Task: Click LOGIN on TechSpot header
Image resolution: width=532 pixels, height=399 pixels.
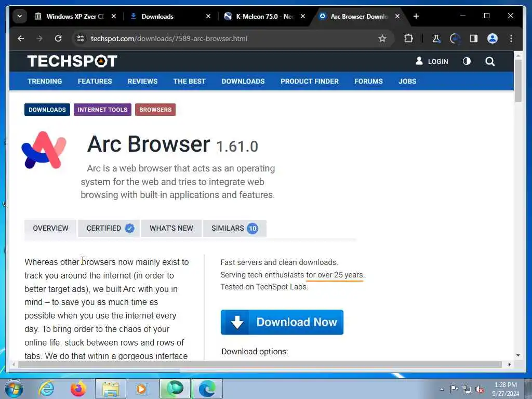Action: click(432, 61)
